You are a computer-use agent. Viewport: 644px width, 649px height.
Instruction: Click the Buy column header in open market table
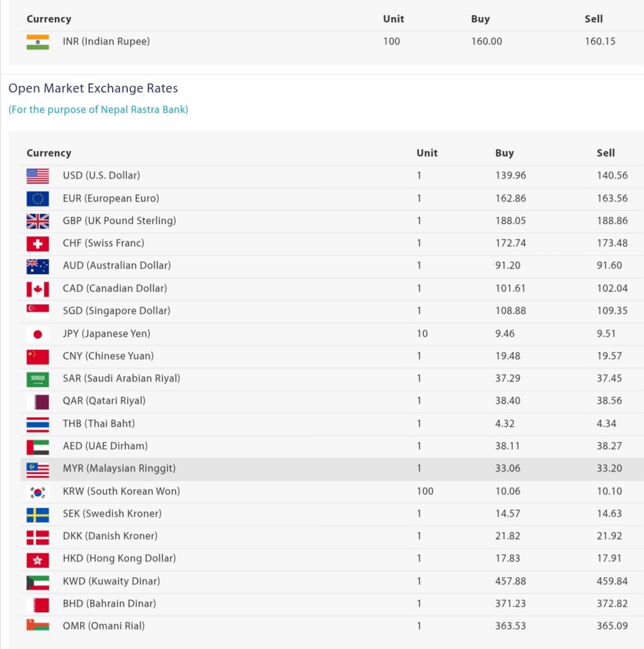(x=505, y=153)
